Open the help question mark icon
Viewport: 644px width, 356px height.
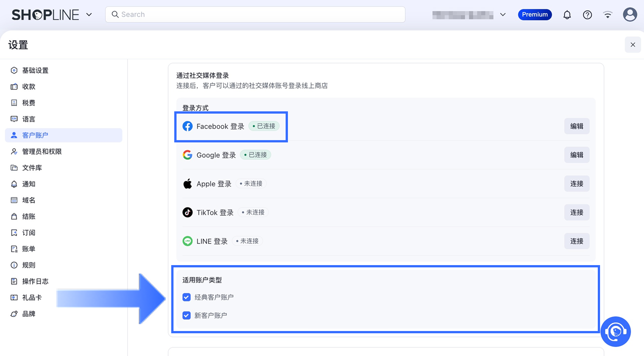pos(587,15)
